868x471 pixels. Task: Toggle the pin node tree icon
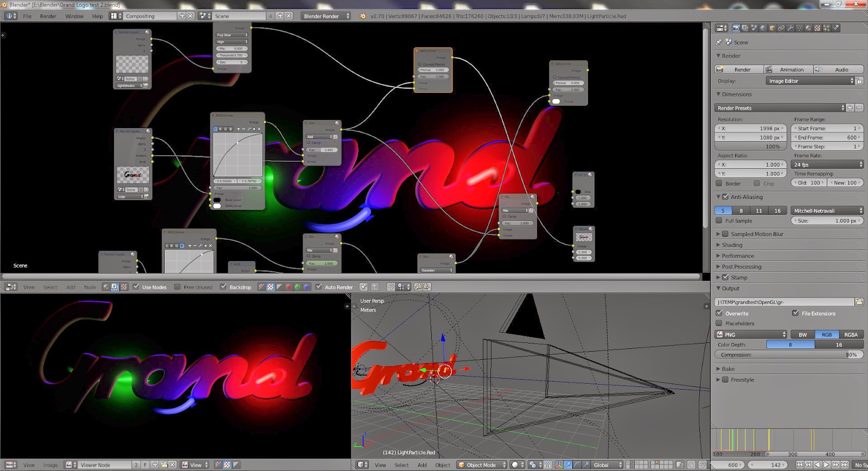tap(363, 287)
